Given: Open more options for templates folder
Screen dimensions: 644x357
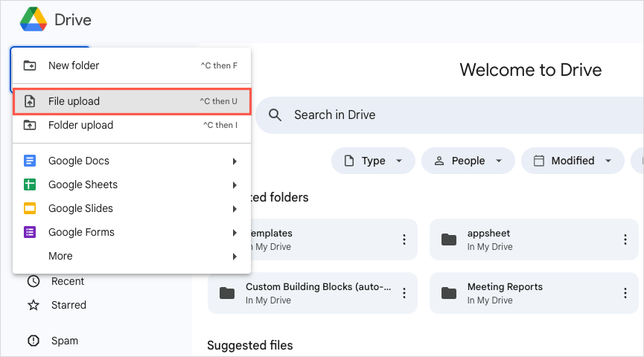Looking at the screenshot, I should click(404, 239).
